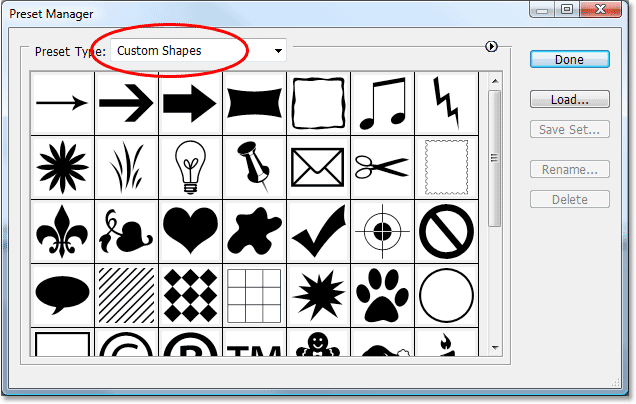Open the preset manager flyout menu arrow
This screenshot has width=636, height=404.
click(x=491, y=46)
